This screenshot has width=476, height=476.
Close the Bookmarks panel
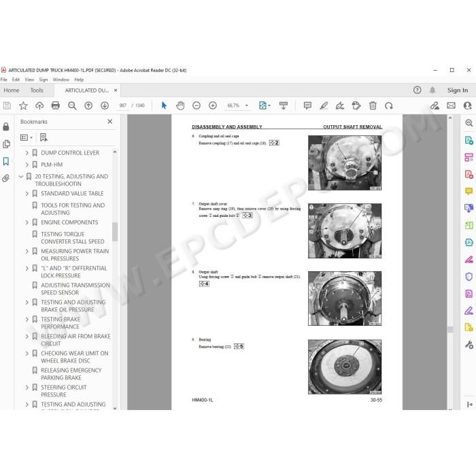click(110, 122)
